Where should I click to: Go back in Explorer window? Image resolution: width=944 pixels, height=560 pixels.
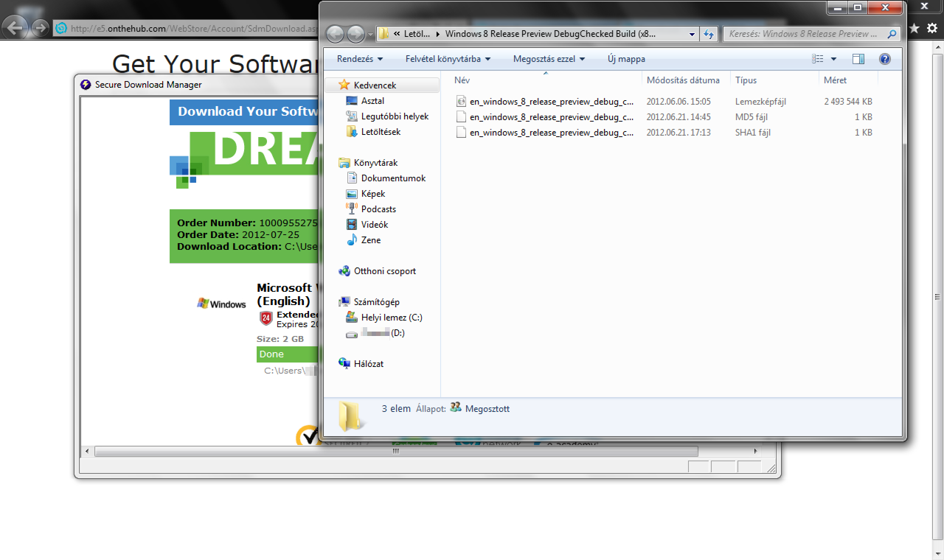click(336, 34)
